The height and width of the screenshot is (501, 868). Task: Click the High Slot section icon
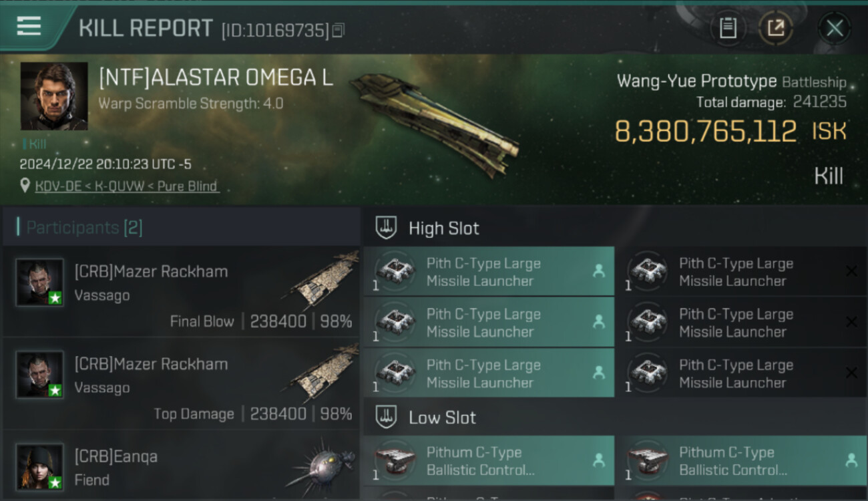tap(386, 228)
